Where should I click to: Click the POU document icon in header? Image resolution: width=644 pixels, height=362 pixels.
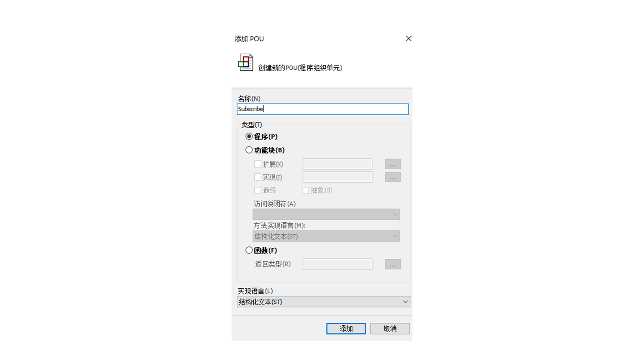[246, 62]
